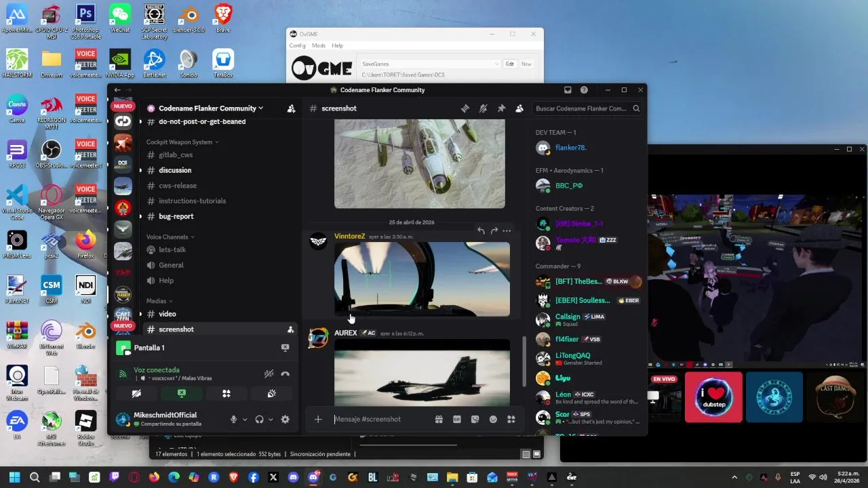
Task: Collapse Medias category
Action: coord(159,301)
